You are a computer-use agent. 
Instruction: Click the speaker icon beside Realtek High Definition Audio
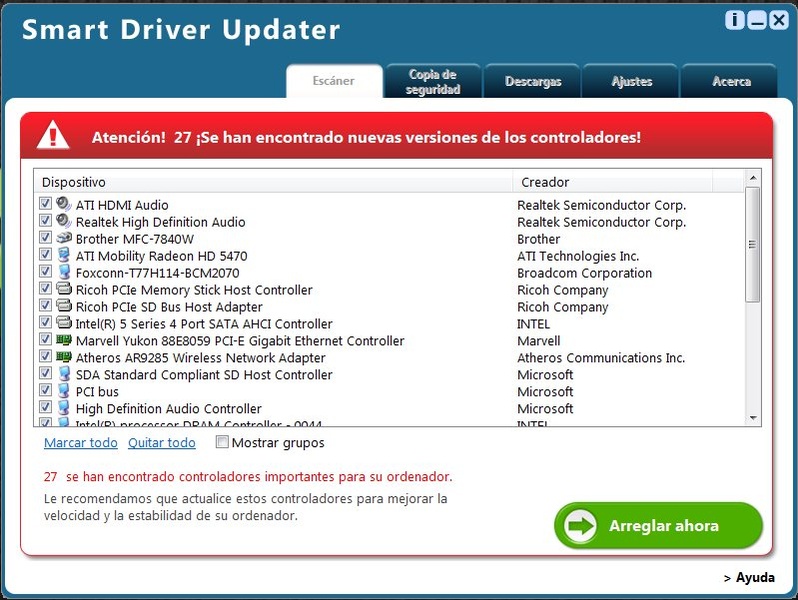click(64, 221)
